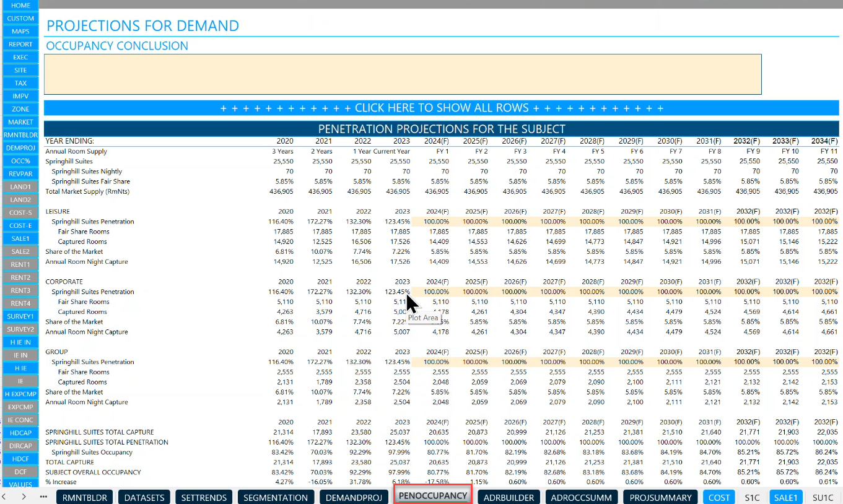Open the DEMANDPROJ sheet tab
Screen dimensions: 843x504
coord(354,497)
